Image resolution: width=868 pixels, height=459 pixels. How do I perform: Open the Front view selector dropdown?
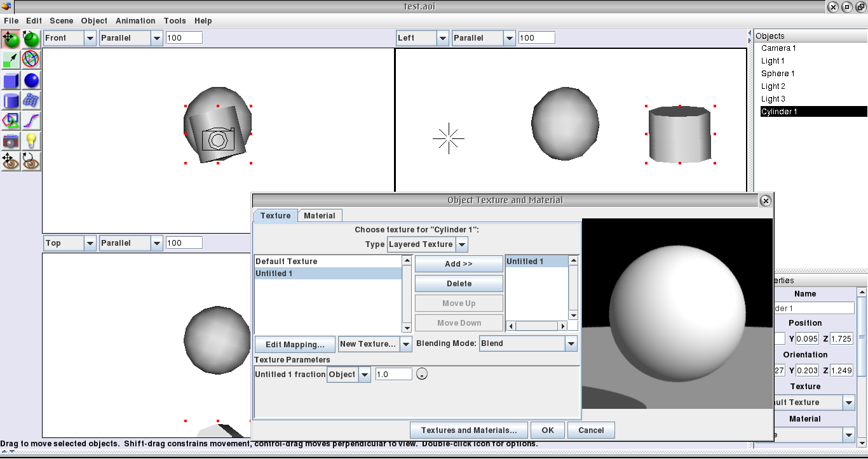coord(69,38)
